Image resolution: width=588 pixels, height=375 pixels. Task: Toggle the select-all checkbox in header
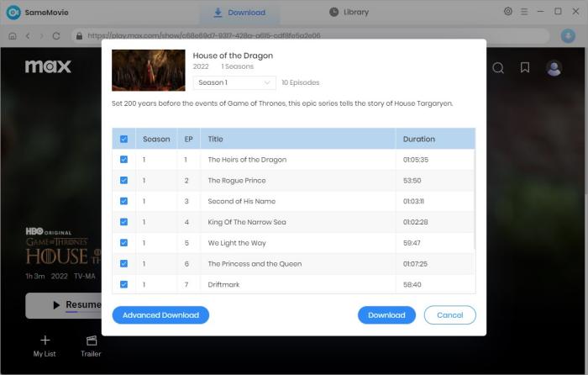pyautogui.click(x=124, y=139)
